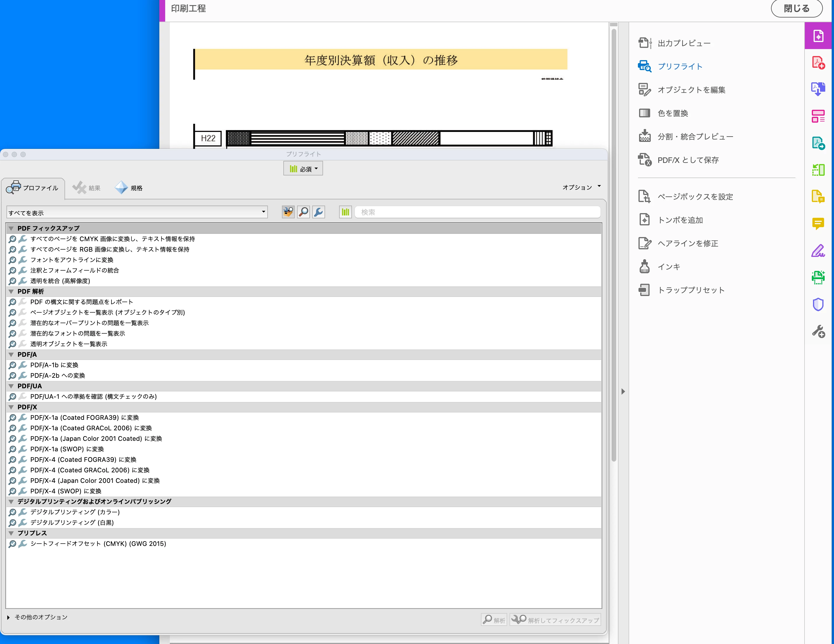Screen dimensions: 834x644
Task: Click the 検索 search field
Action: [477, 212]
